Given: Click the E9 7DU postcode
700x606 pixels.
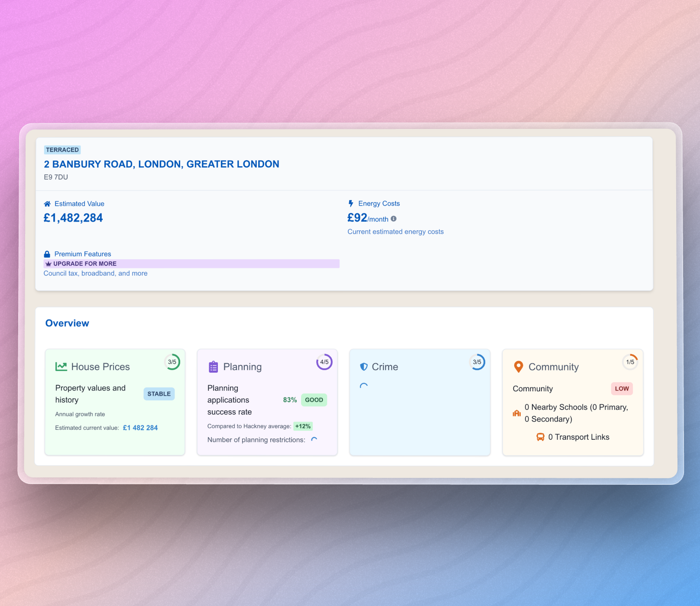Looking at the screenshot, I should coord(56,177).
